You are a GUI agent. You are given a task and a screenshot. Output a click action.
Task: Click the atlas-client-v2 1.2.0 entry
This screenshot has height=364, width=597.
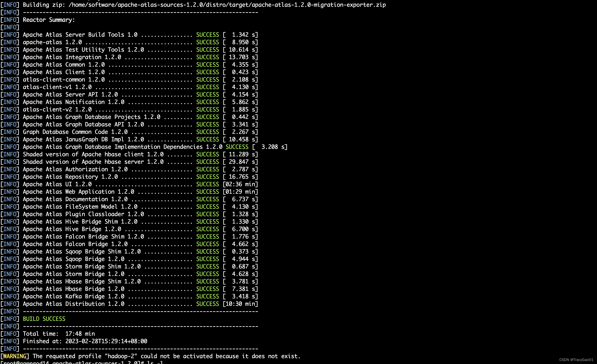coord(57,110)
